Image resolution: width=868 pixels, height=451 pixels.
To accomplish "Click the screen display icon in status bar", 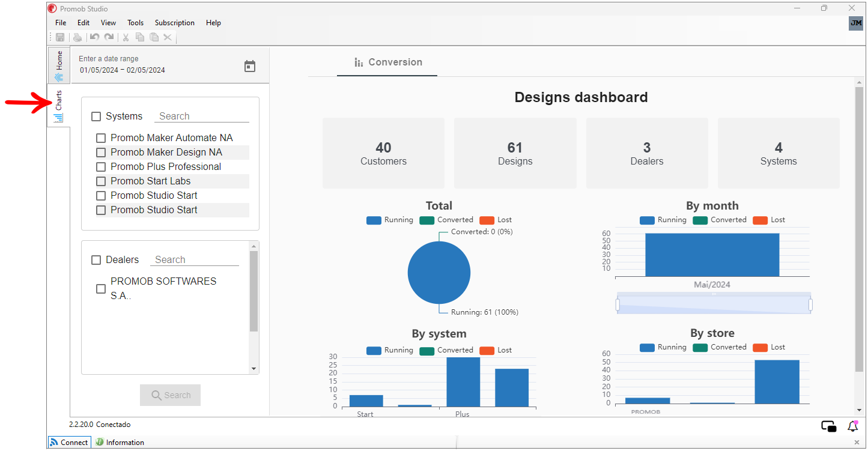I will [x=829, y=426].
